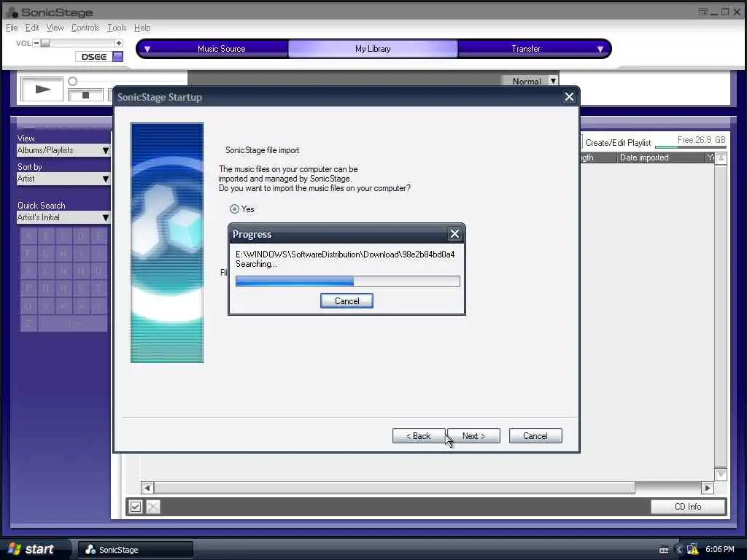Click the DSEE button
This screenshot has width=747, height=560.
click(94, 57)
